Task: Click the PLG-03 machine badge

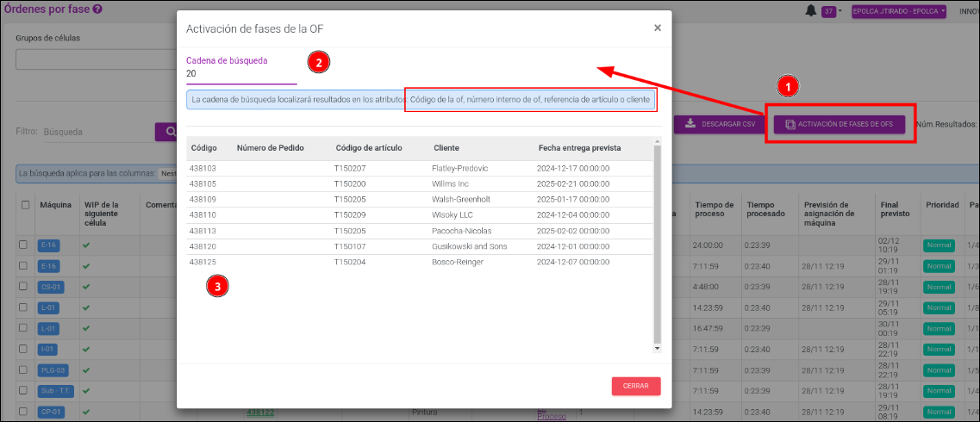Action: pos(53,370)
